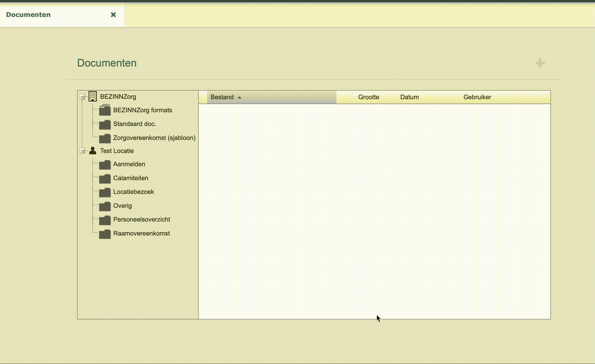Sort files by Gebruiker column
The width and height of the screenshot is (595, 364).
click(477, 97)
